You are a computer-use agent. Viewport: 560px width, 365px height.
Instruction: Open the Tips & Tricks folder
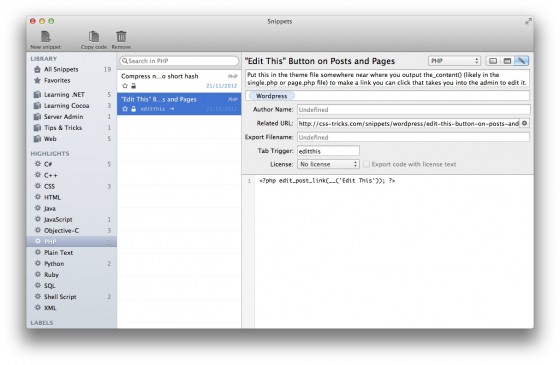point(71,128)
